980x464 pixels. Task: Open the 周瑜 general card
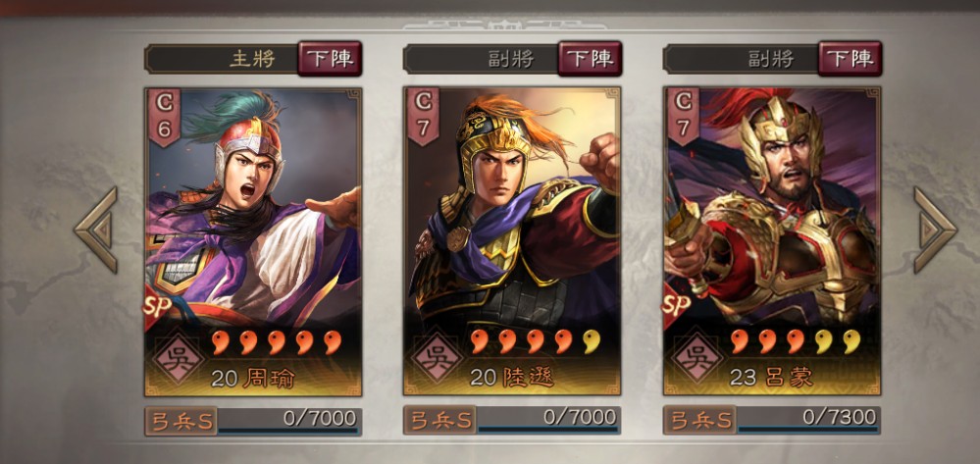tap(253, 241)
